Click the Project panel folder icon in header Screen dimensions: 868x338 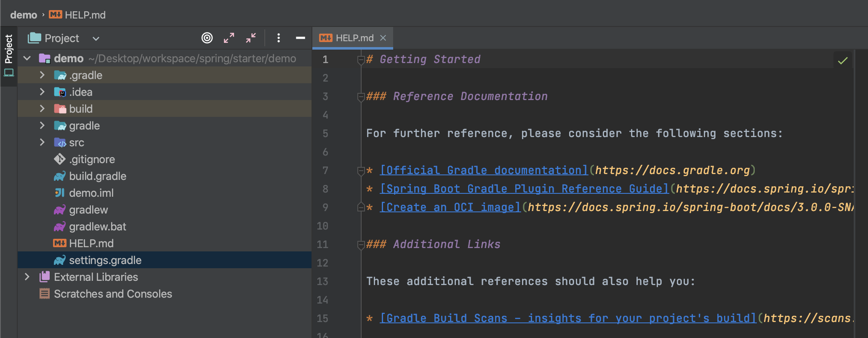[x=35, y=38]
